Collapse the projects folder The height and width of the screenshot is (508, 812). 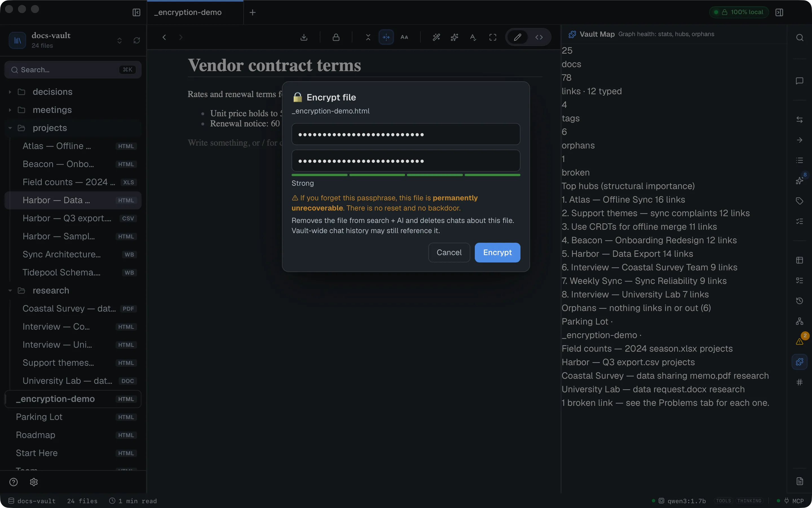[x=73, y=128]
